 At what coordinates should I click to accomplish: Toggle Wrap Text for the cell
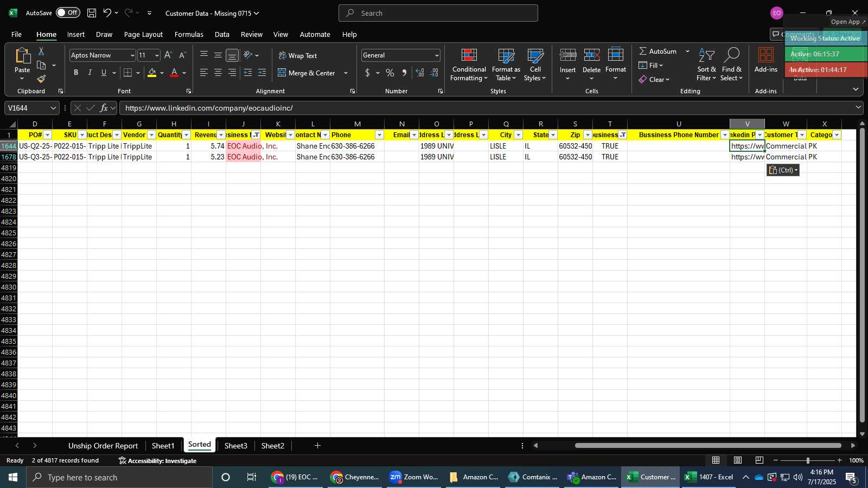(x=298, y=55)
